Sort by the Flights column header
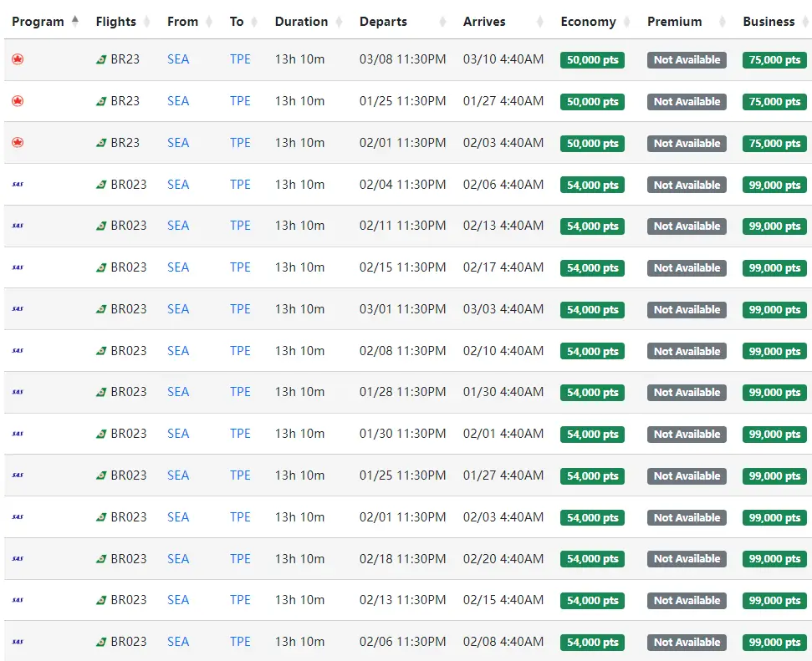Viewport: 812px width, 661px height. [x=116, y=22]
